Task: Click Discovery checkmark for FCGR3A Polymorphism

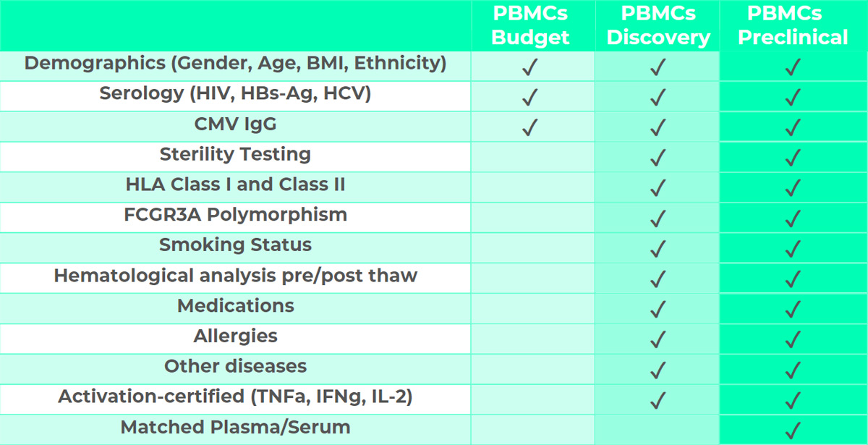Action: point(658,219)
